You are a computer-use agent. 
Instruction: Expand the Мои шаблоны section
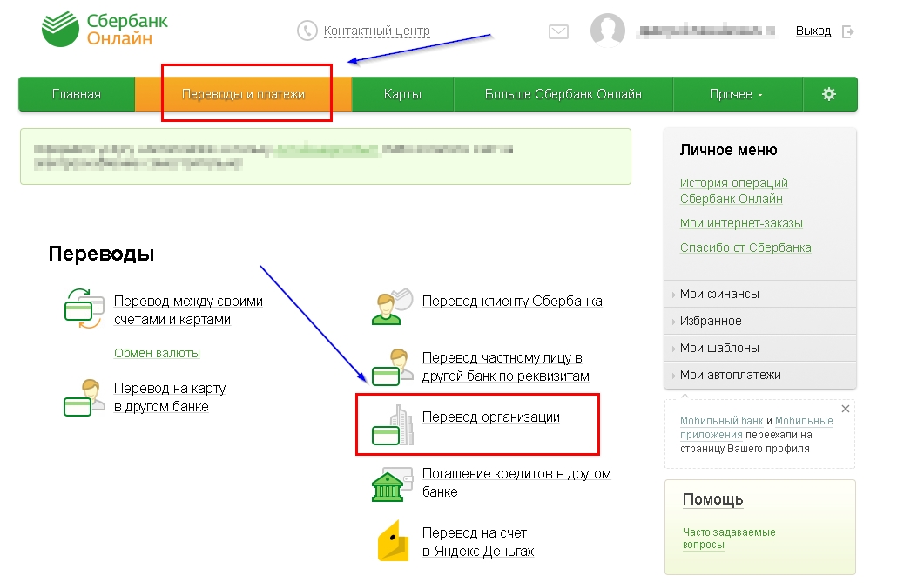[x=760, y=348]
